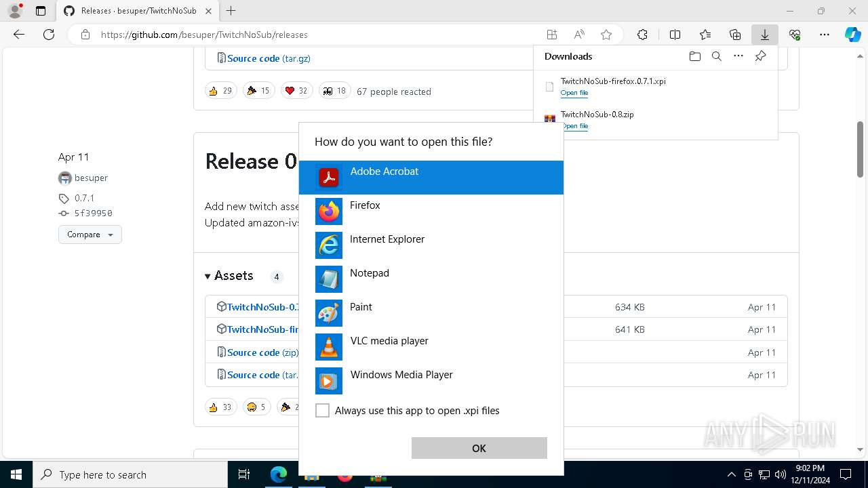Download the top Source code (tar.gz) link
Image resolution: width=868 pixels, height=488 pixels.
[269, 58]
